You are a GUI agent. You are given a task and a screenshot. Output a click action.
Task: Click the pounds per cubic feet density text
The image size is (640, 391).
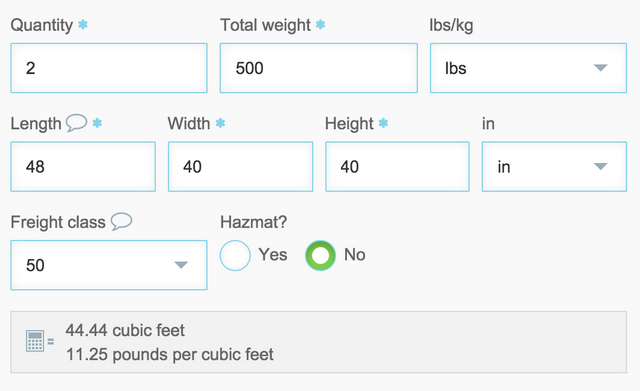170,355
